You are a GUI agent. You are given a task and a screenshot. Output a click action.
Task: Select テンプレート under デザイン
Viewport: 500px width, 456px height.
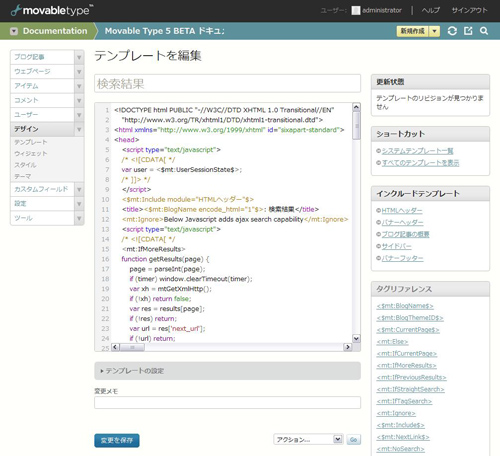click(31, 142)
